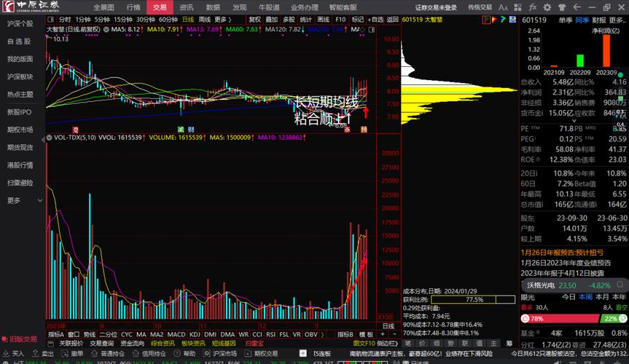
Task: Click the 获利比例 77.5% bar
Action: pyautogui.click(x=473, y=299)
